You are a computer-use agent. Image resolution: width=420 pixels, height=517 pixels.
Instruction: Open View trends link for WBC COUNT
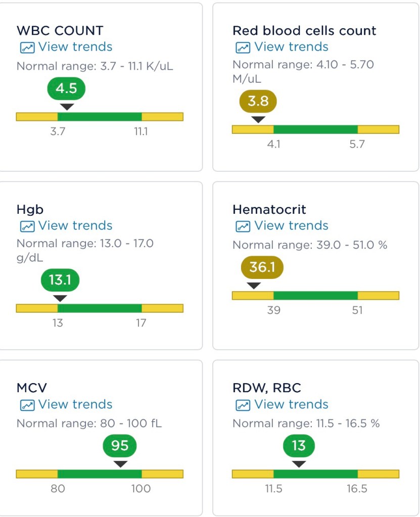[75, 47]
